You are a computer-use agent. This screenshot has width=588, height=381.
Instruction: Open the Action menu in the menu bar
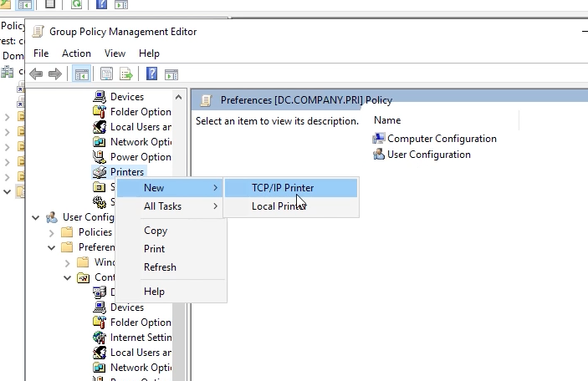pyautogui.click(x=76, y=53)
